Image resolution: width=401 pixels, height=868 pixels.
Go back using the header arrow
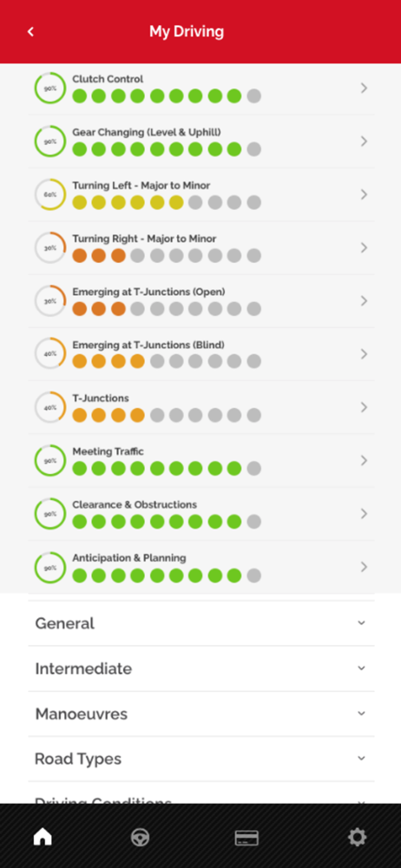30,32
